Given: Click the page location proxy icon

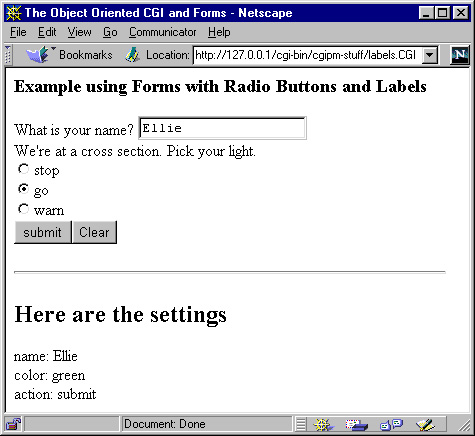Looking at the screenshot, I should (x=132, y=55).
